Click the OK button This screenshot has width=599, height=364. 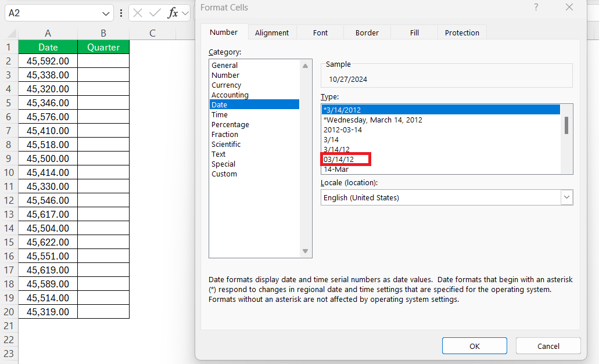[475, 346]
